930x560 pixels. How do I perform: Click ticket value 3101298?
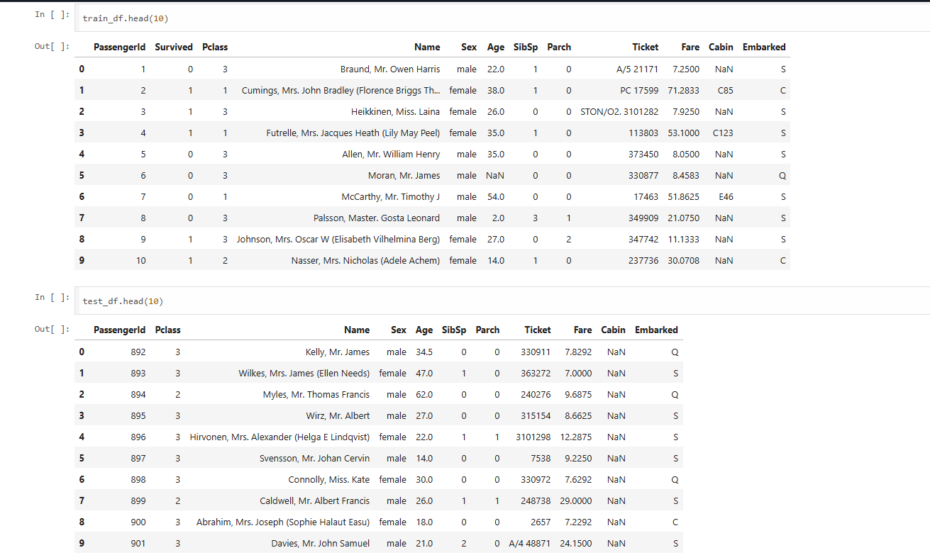(x=533, y=437)
